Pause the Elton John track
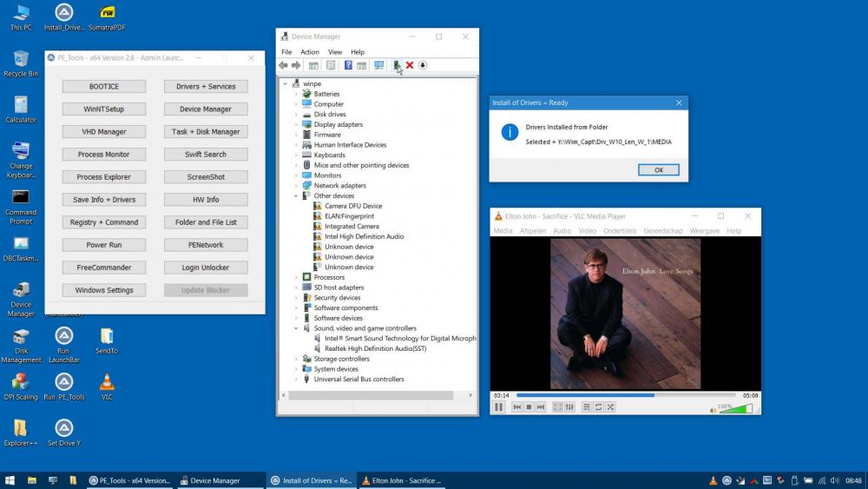 pyautogui.click(x=499, y=406)
